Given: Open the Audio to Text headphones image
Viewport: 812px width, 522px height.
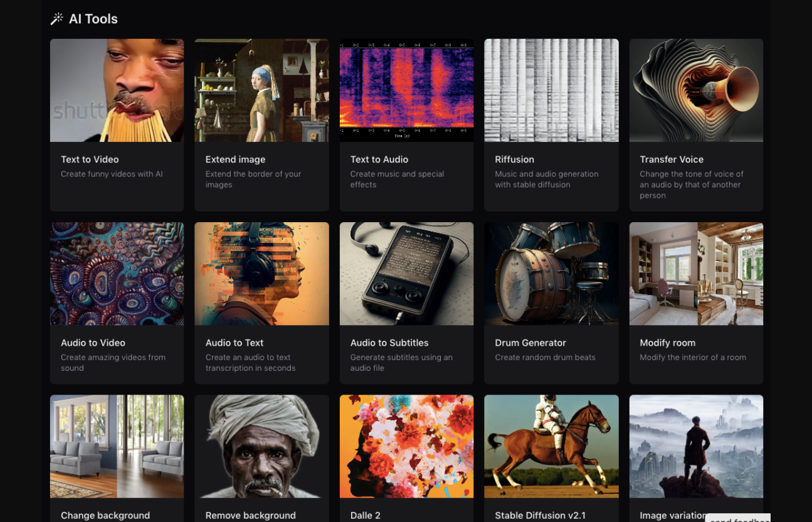Looking at the screenshot, I should click(261, 274).
